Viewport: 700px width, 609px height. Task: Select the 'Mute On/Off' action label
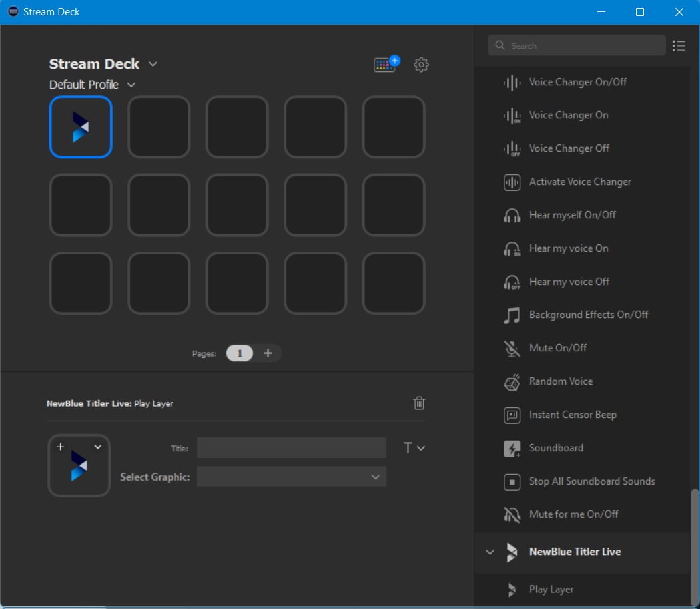pyautogui.click(x=557, y=348)
